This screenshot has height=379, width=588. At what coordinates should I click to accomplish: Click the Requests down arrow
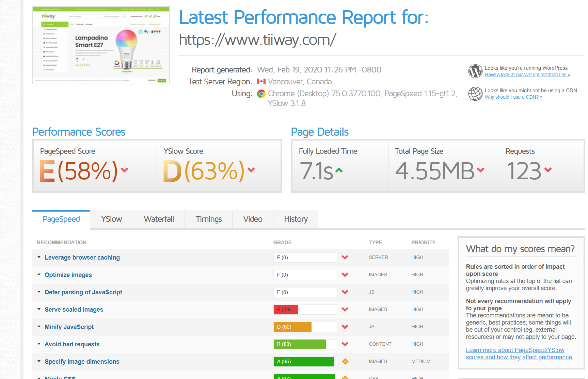coord(548,170)
